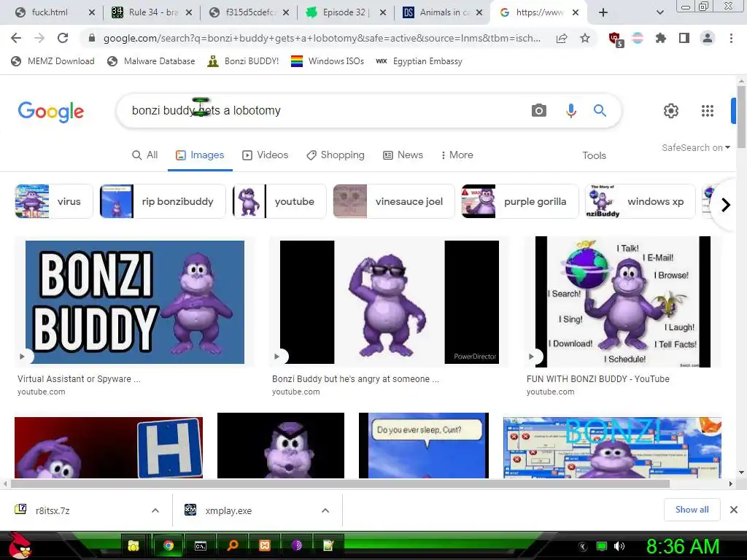Open the Egyptian Embassy bookmark
This screenshot has width=747, height=560.
pyautogui.click(x=419, y=61)
